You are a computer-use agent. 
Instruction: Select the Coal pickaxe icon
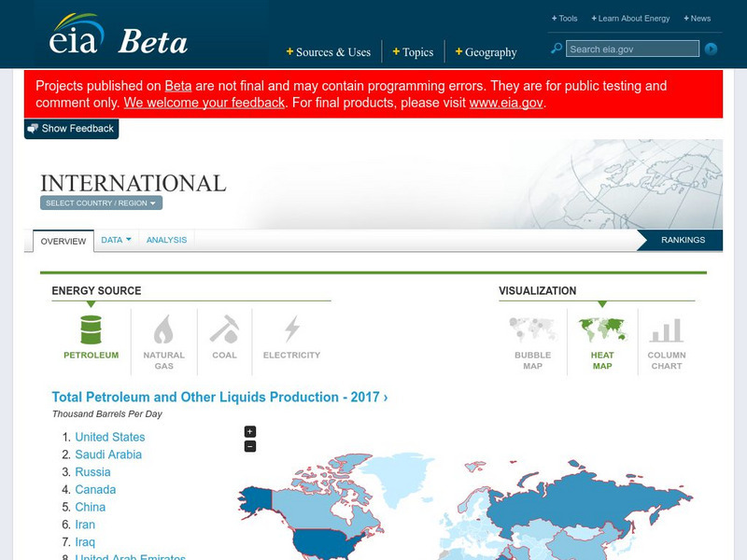(224, 329)
